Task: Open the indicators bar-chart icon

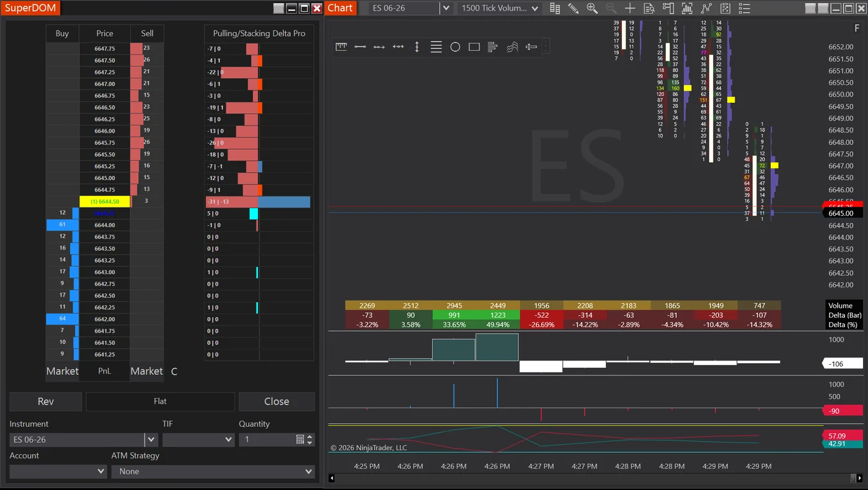Action: pos(687,8)
